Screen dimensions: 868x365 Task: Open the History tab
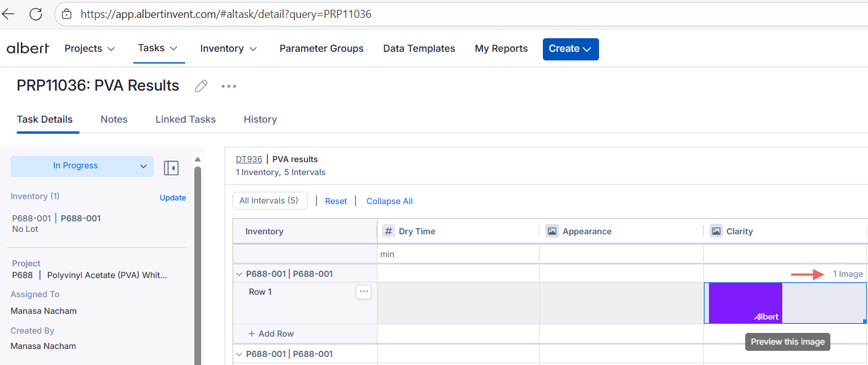point(260,120)
